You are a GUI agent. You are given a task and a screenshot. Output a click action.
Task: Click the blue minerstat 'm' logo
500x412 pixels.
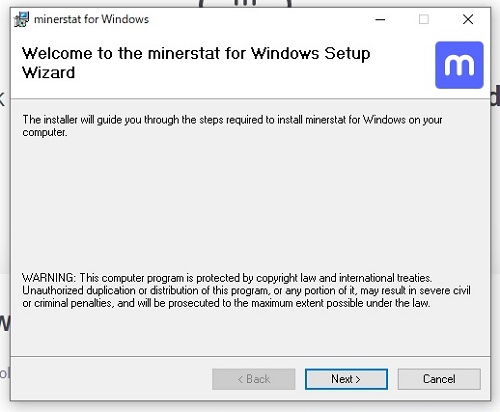[x=459, y=65]
